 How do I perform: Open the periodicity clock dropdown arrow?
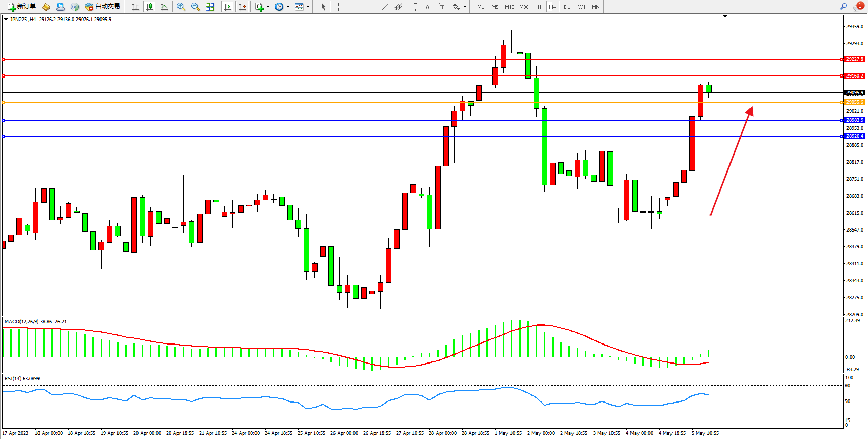288,7
